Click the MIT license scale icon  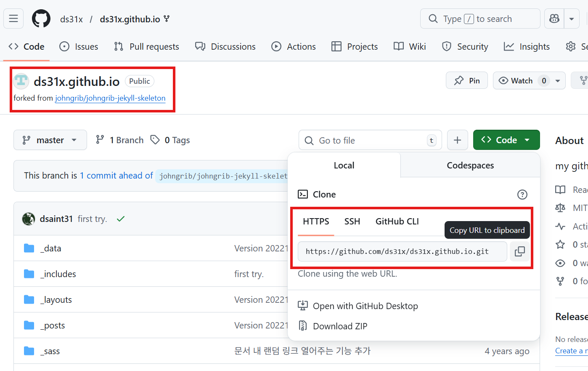(560, 208)
